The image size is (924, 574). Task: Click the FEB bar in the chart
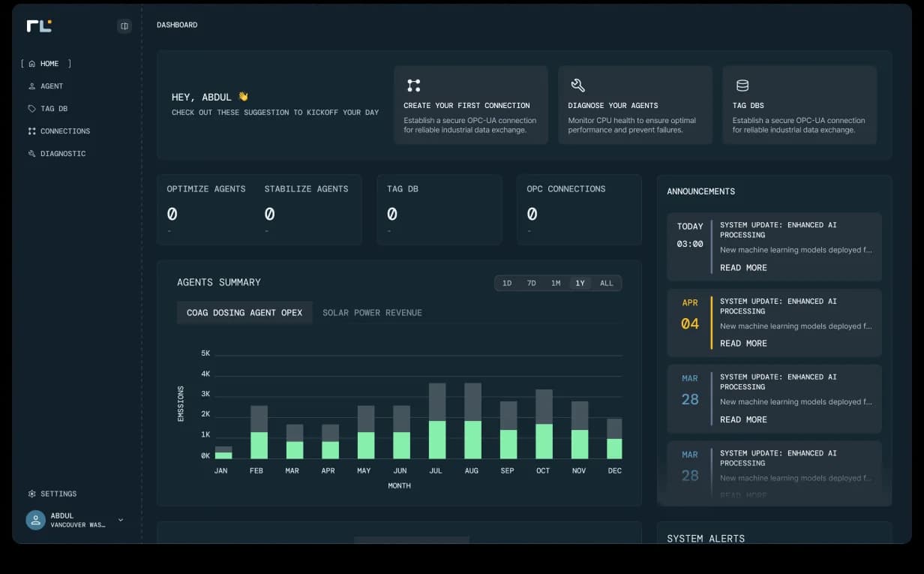click(259, 432)
